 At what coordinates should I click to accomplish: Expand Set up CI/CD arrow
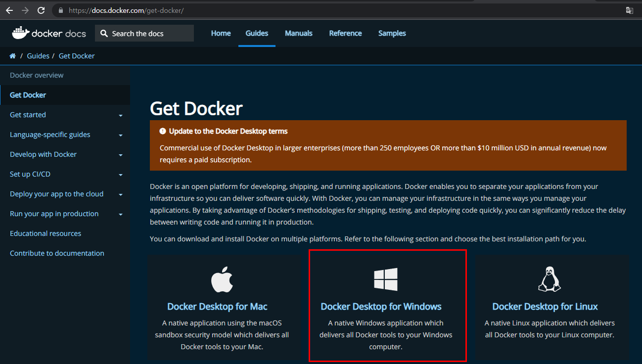121,175
